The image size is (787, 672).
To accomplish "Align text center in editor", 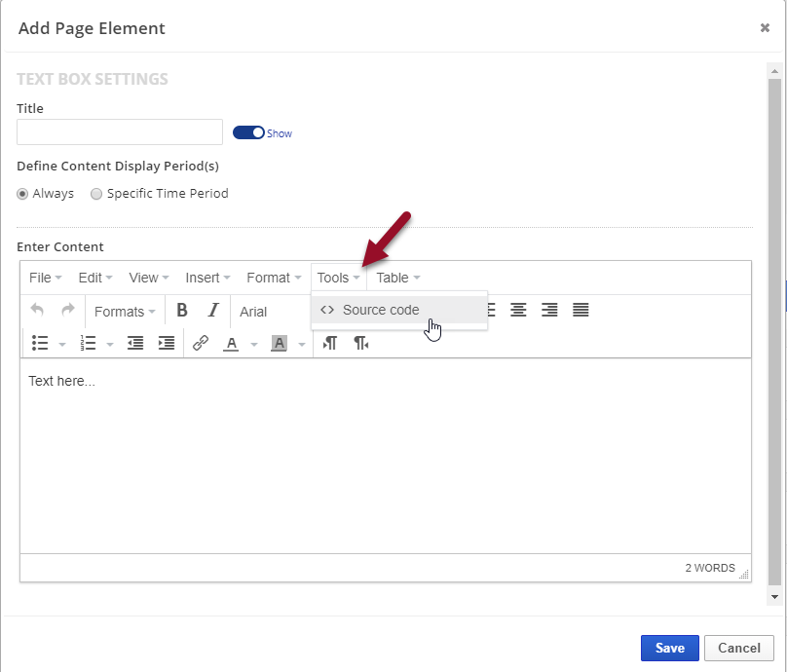I will point(519,311).
